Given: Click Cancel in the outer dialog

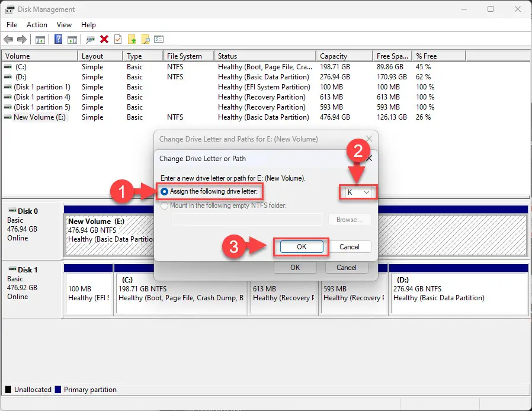Looking at the screenshot, I should coord(346,267).
